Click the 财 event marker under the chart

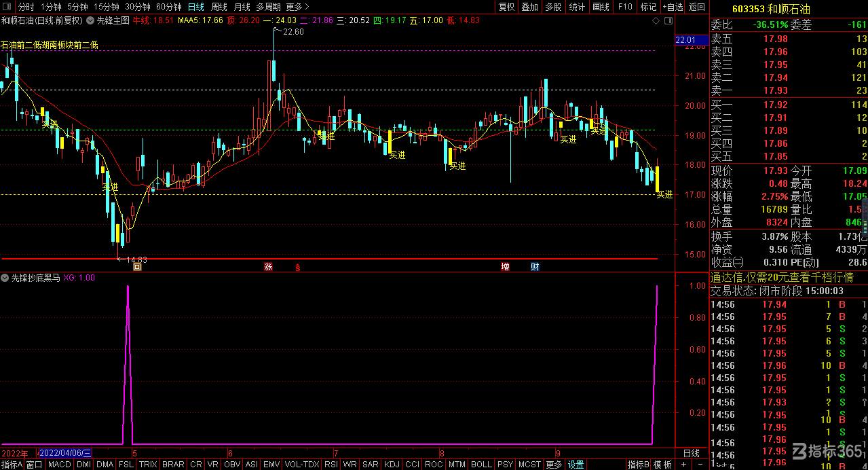(x=535, y=267)
